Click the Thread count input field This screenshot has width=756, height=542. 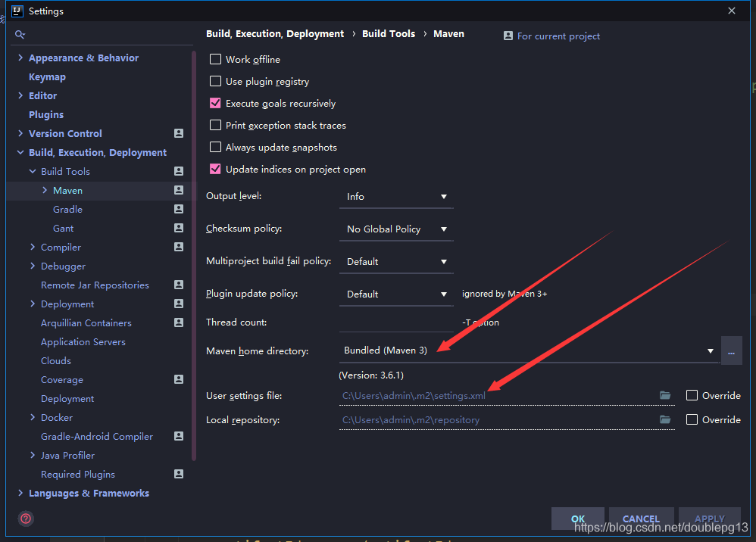(x=396, y=322)
